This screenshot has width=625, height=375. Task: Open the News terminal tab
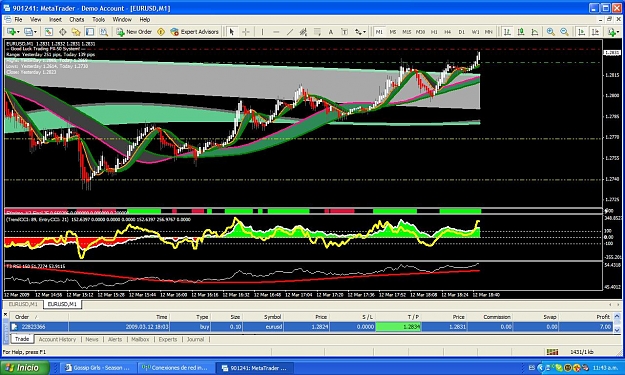(92, 339)
